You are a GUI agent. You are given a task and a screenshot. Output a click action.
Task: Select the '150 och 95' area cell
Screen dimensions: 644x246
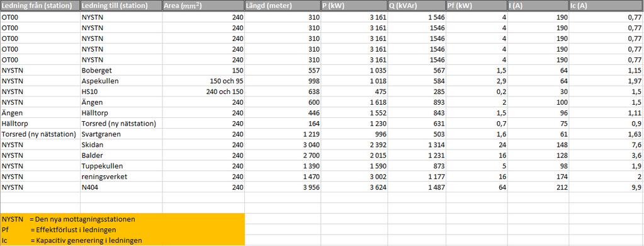pyautogui.click(x=204, y=81)
